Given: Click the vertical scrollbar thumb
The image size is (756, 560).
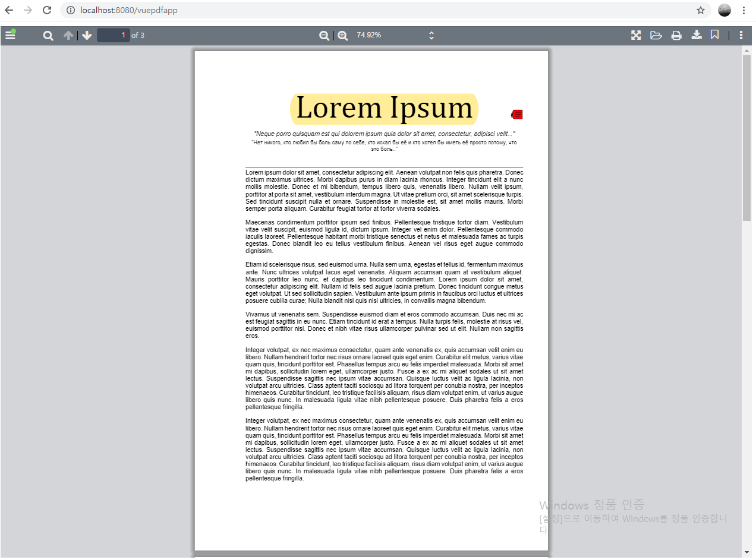Looking at the screenshot, I should pos(746,138).
